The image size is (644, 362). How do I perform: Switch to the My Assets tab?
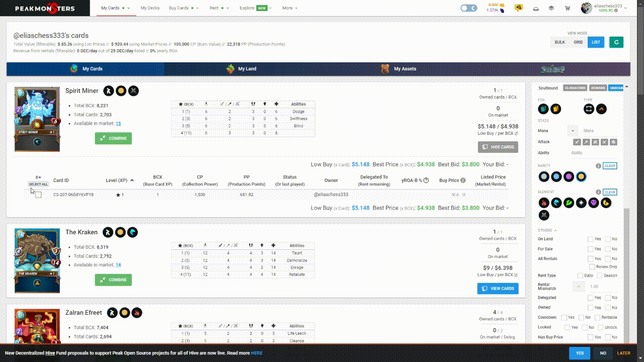398,69
